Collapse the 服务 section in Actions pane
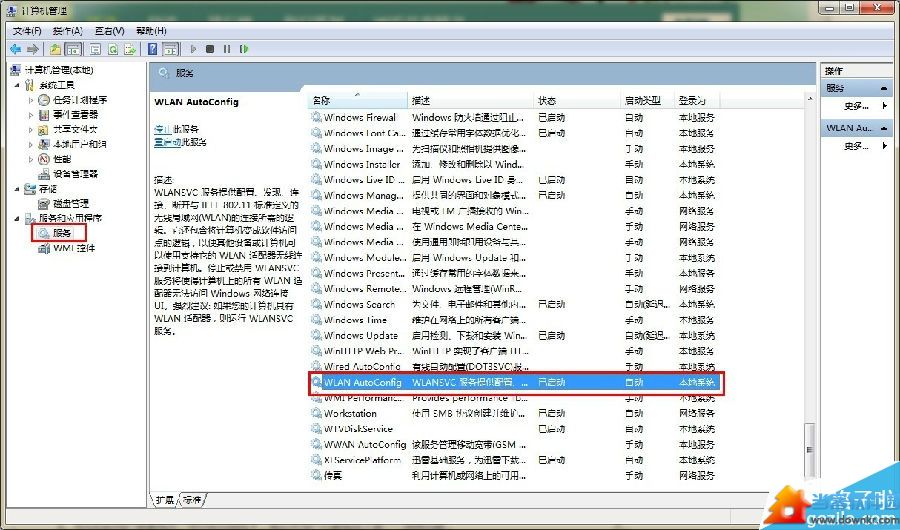 click(x=884, y=88)
